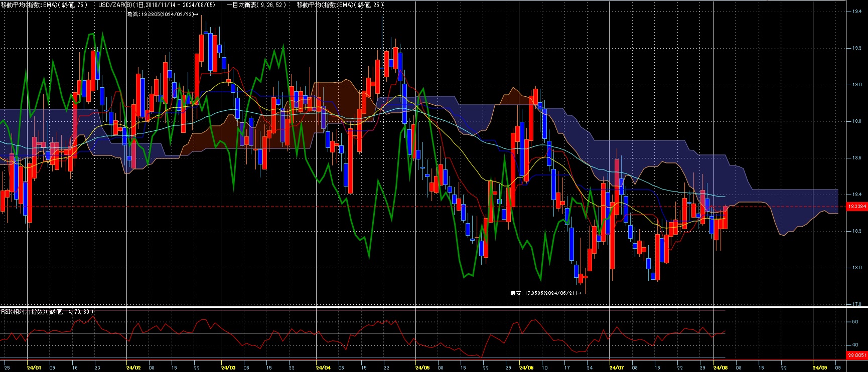Click the 24/03 date marker

click(228, 368)
